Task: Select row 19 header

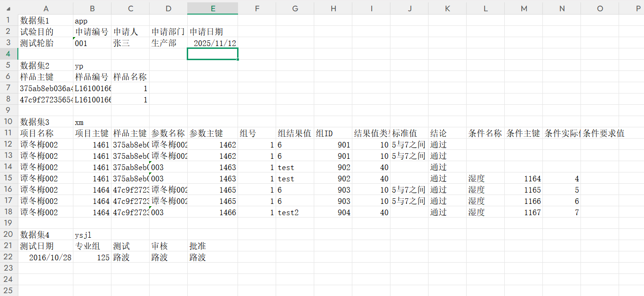Action: coord(9,223)
